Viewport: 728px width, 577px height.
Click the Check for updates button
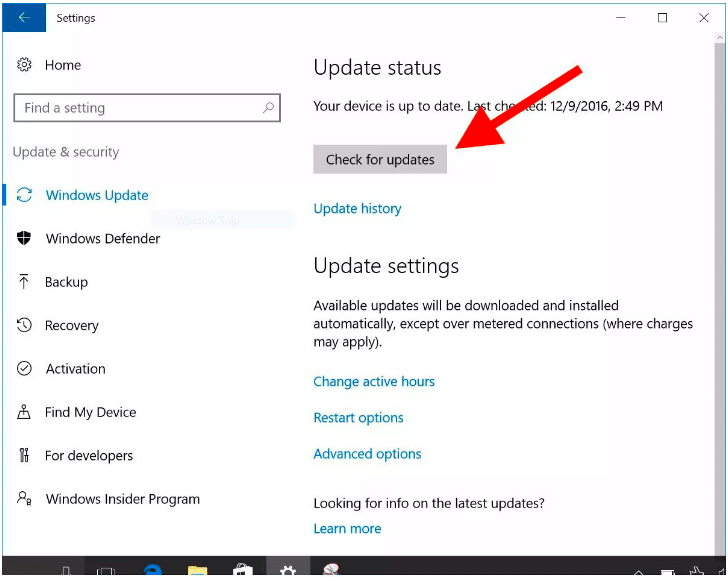tap(380, 159)
